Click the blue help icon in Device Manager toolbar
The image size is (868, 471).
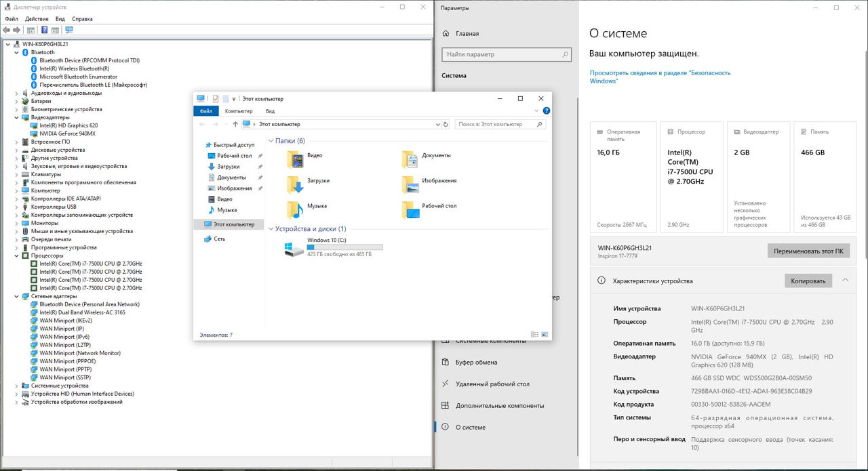click(45, 30)
